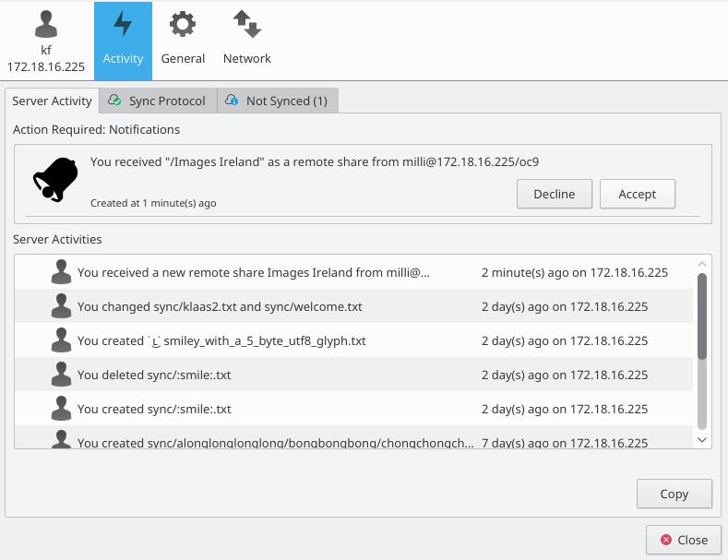Select the Activity lightning bolt icon
This screenshot has height=560, width=728.
[x=123, y=25]
